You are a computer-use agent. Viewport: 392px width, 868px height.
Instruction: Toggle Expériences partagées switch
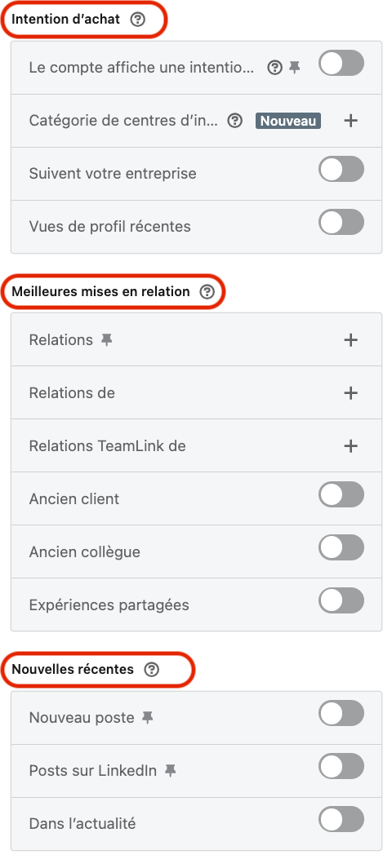[x=341, y=601]
